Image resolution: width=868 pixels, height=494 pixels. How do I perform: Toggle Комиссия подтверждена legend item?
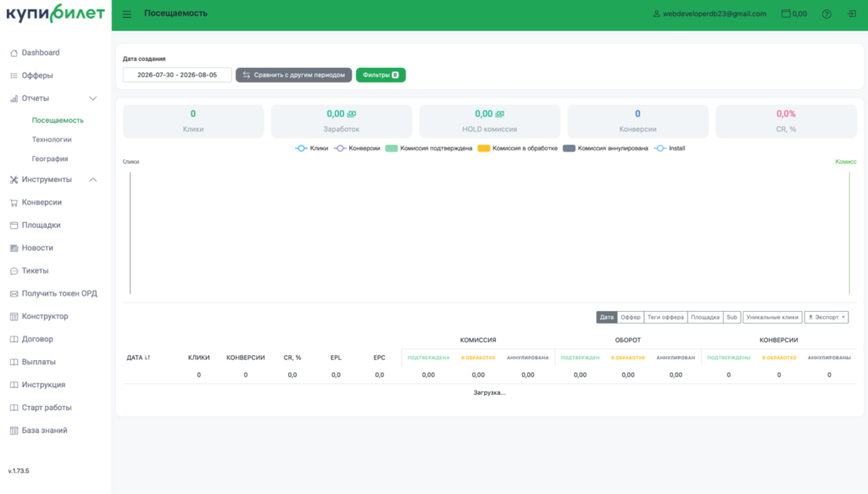tap(428, 148)
